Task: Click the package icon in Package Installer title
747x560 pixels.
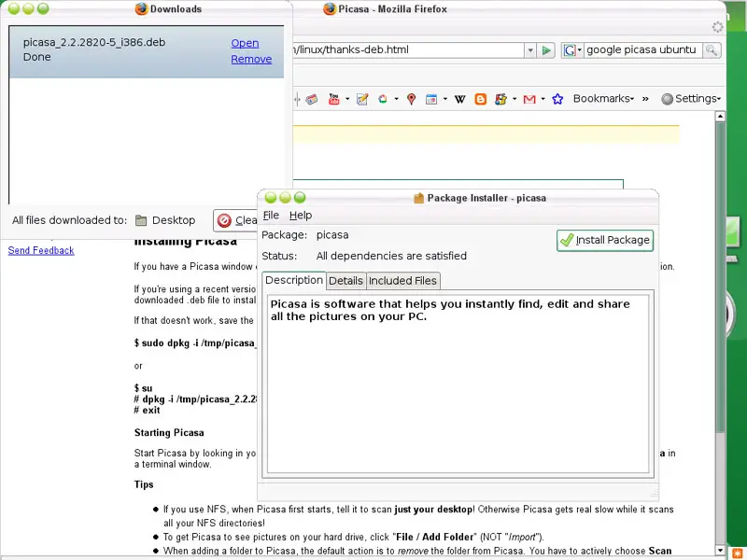Action: coord(418,198)
